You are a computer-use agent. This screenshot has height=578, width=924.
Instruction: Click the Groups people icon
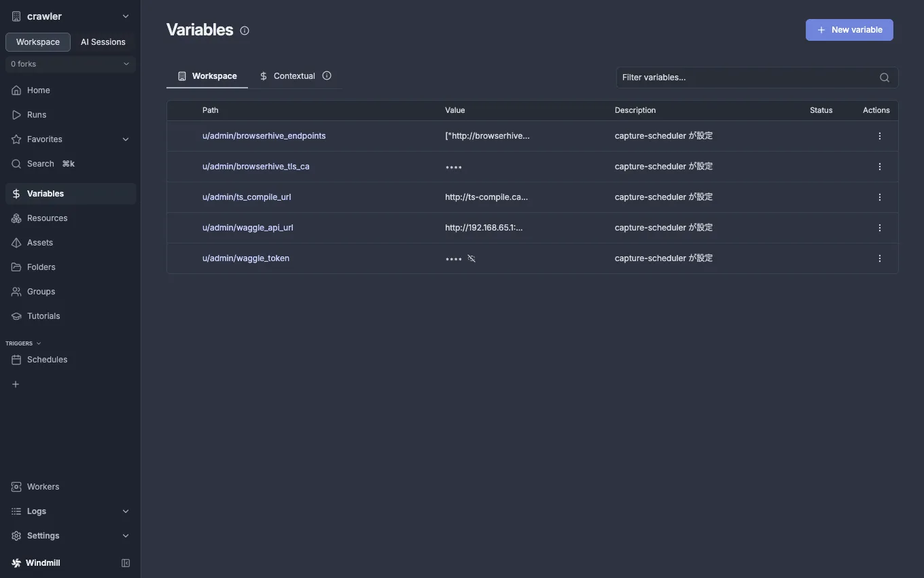(16, 292)
